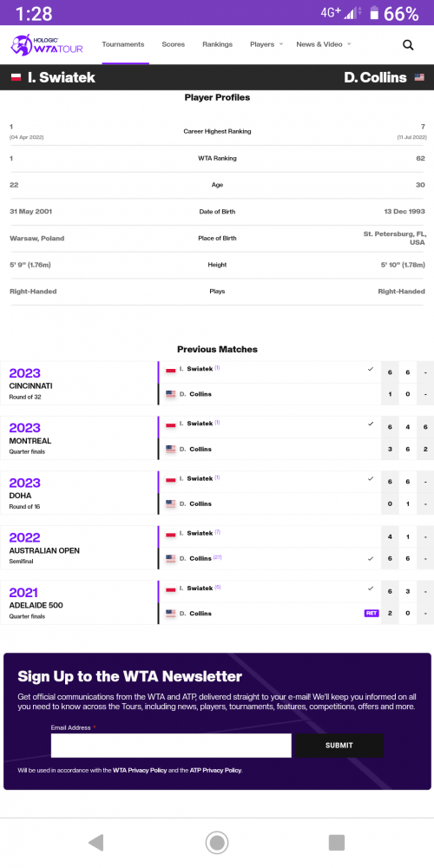Tap the RET badge in Adelaide 500 match
Screen dimensions: 434x868
point(372,614)
